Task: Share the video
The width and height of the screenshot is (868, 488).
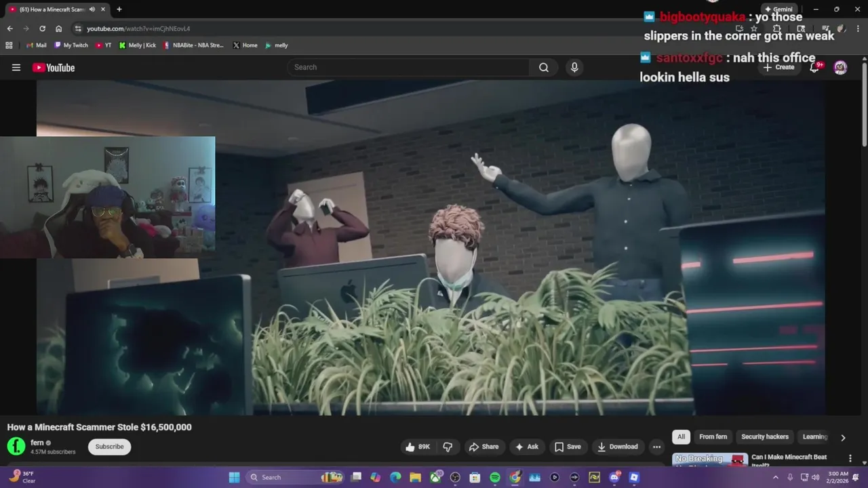Action: click(x=484, y=447)
